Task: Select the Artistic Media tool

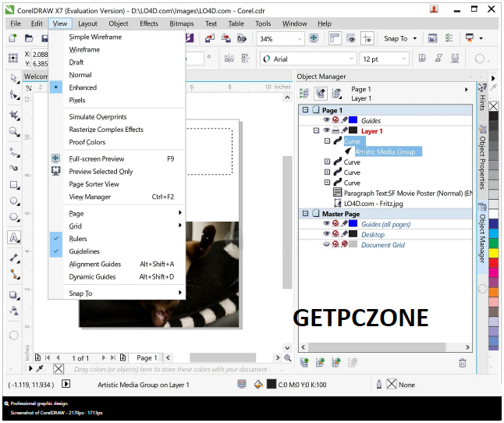Action: click(14, 168)
